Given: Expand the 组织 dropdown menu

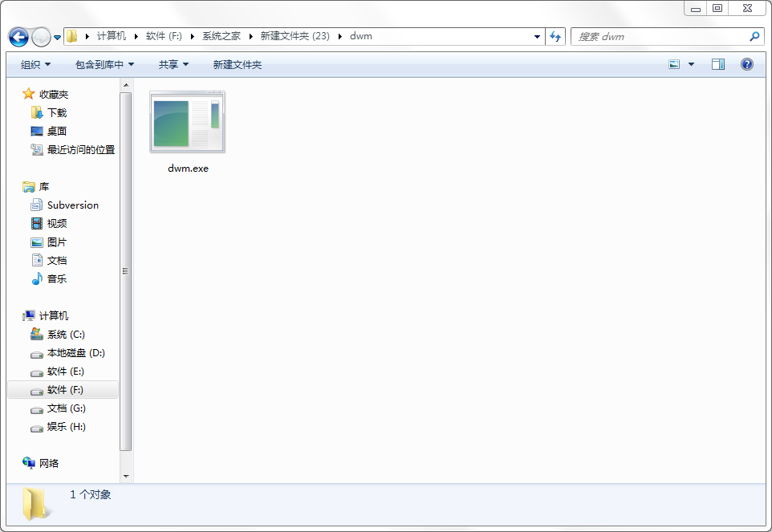Looking at the screenshot, I should pyautogui.click(x=35, y=64).
